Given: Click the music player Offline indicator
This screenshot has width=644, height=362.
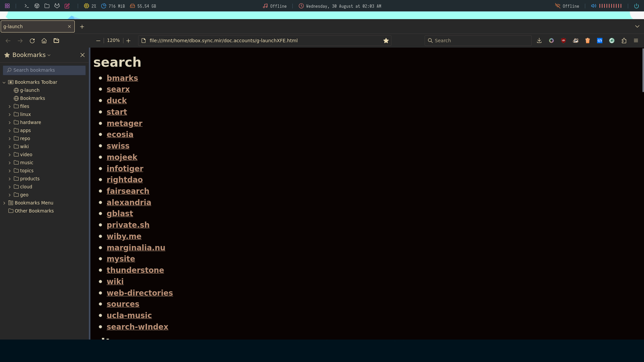Looking at the screenshot, I should (275, 6).
